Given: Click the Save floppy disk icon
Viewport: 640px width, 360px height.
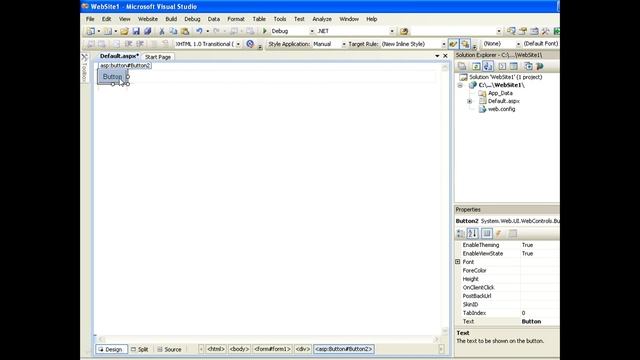Looking at the screenshot, I should (136, 31).
